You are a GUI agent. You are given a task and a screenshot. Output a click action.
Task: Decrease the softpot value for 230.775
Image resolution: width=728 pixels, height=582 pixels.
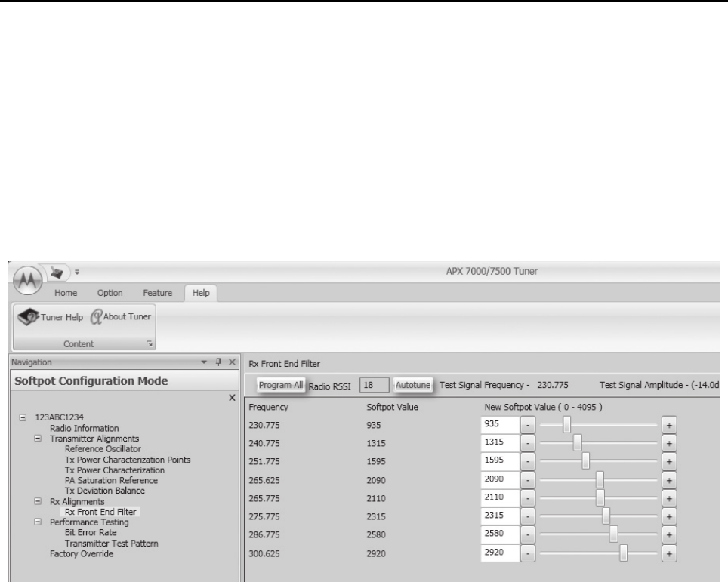point(527,425)
